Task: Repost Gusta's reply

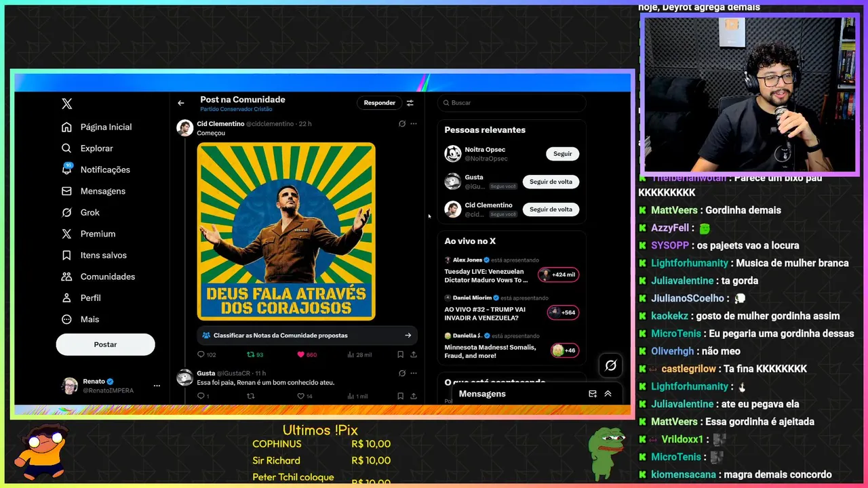Action: 250,396
